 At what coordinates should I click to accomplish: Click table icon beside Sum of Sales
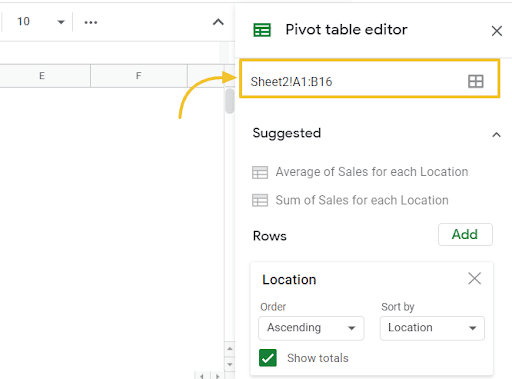tap(260, 200)
